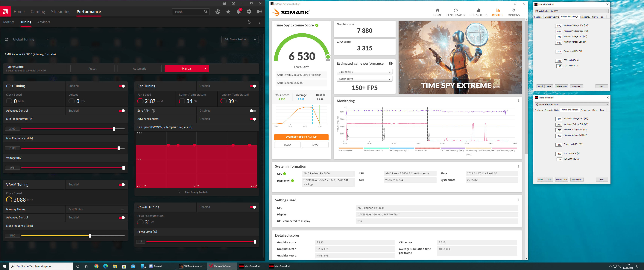Show hidden system tray icons
Screen dimensions: 644x270
(x=610, y=266)
